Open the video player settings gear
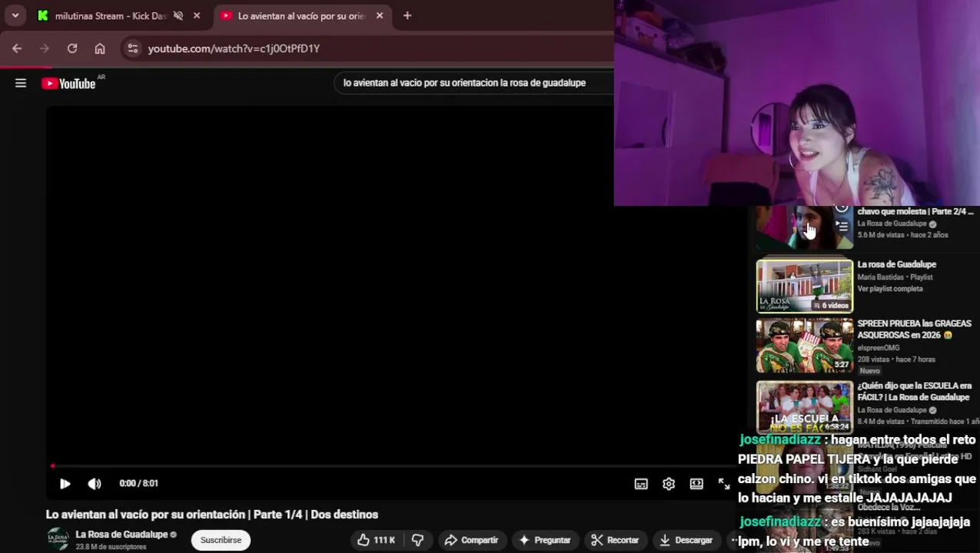This screenshot has width=980, height=553. pyautogui.click(x=669, y=484)
